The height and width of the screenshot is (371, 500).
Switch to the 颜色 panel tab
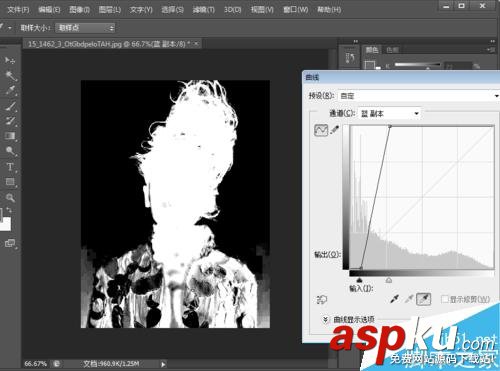point(372,50)
